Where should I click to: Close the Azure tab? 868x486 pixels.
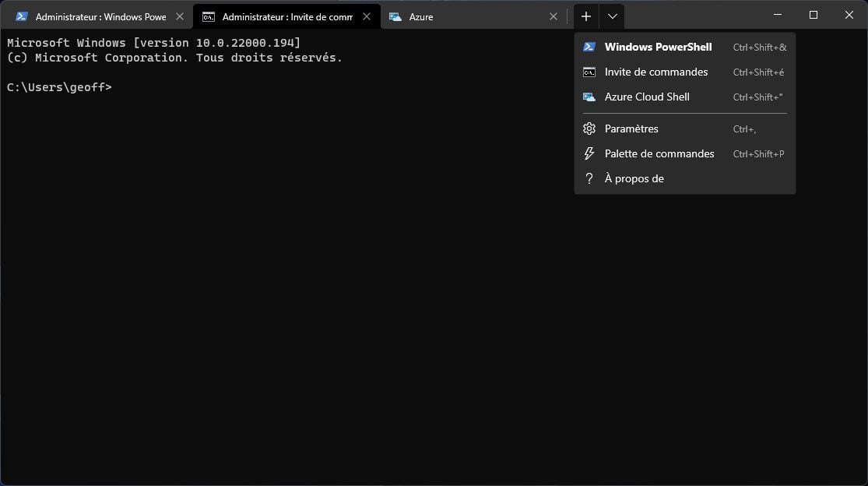(x=553, y=16)
